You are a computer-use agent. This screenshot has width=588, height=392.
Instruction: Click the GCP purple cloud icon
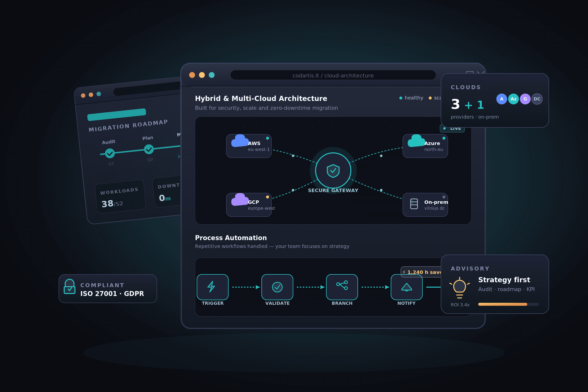(x=240, y=199)
